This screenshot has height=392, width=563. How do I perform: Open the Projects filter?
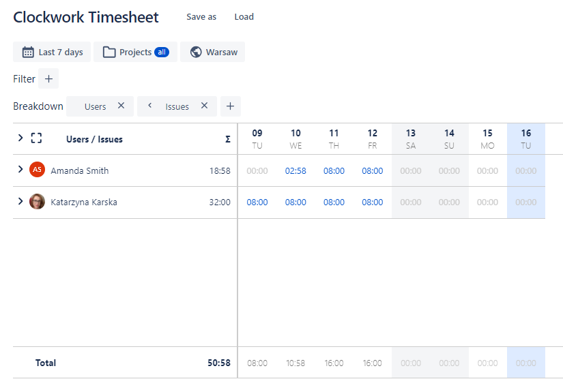[135, 52]
